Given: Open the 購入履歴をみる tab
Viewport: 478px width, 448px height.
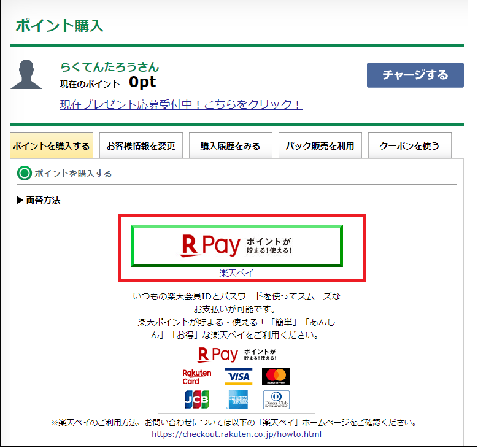Looking at the screenshot, I should coord(231,145).
